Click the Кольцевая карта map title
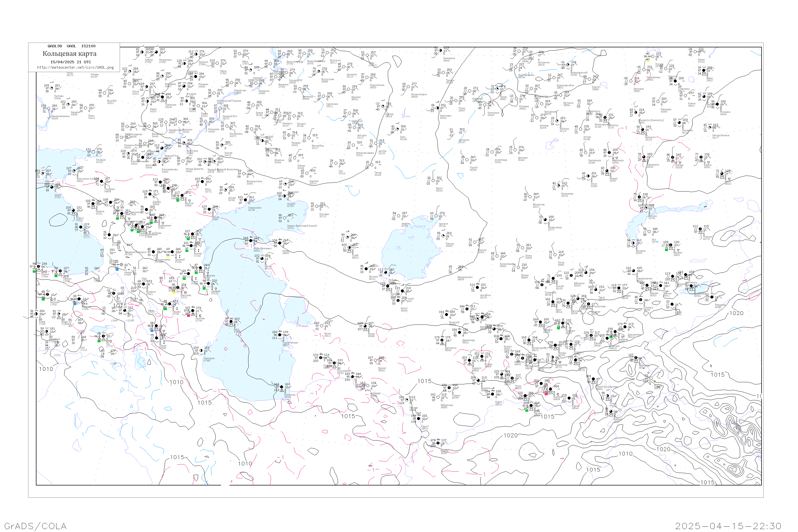This screenshot has width=798, height=532. tap(69, 54)
